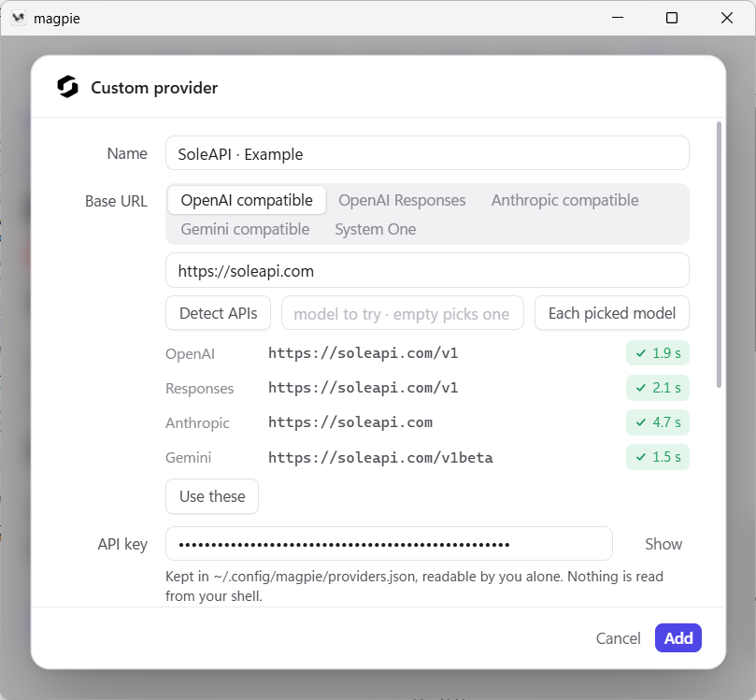Select the System One tab
This screenshot has height=700, width=756.
click(375, 229)
